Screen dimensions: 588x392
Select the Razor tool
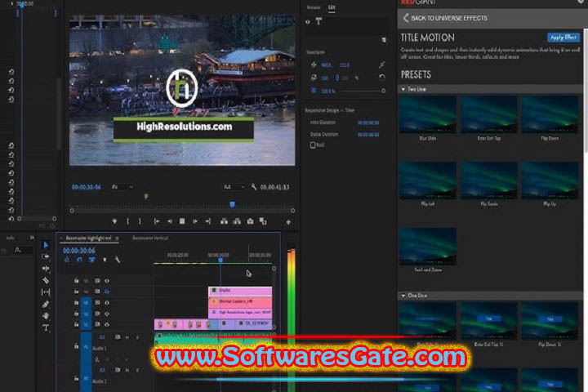pos(46,280)
